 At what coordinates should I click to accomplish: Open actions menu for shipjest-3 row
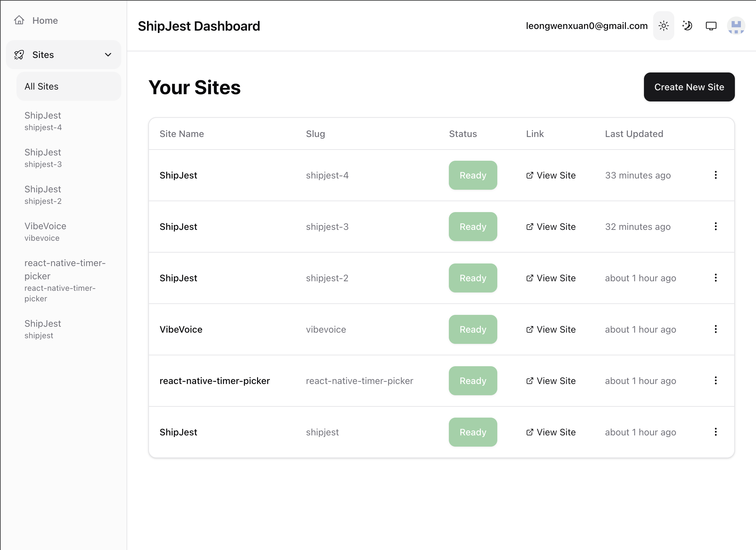coord(715,227)
